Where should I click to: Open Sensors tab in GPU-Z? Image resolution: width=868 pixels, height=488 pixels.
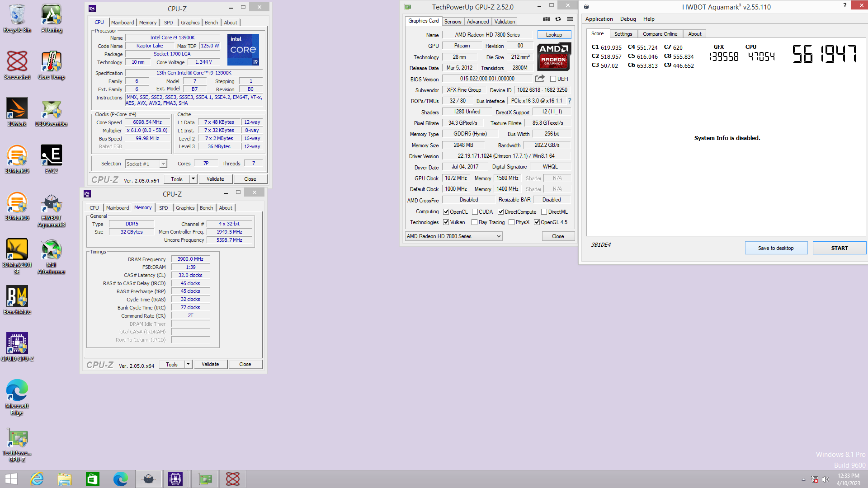pyautogui.click(x=453, y=22)
